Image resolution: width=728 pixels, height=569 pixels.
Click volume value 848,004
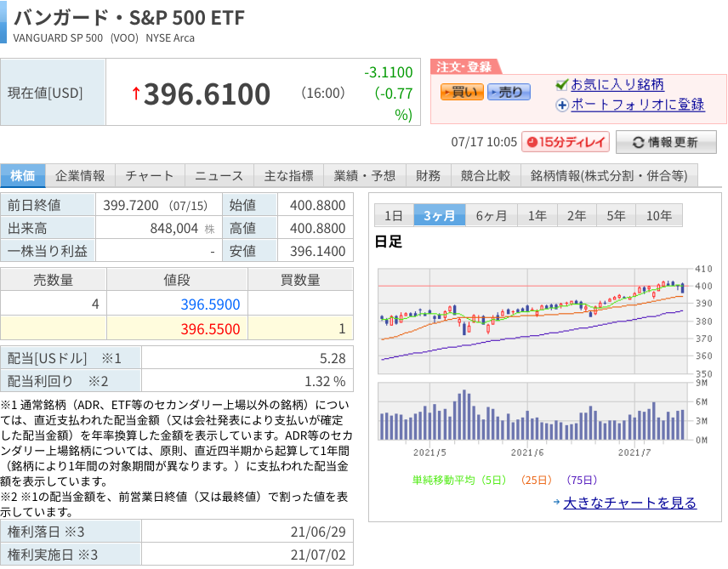point(174,228)
